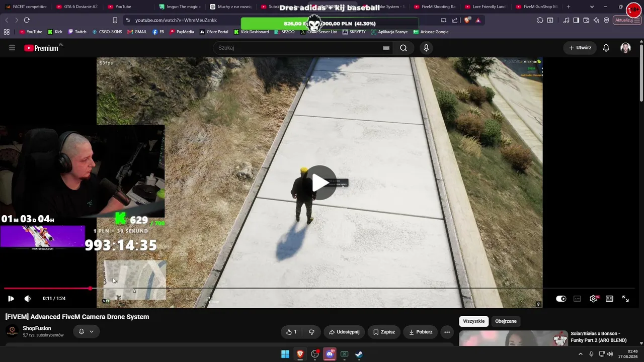Click the address bar URL
The width and height of the screenshot is (644, 362).
coord(176,20)
